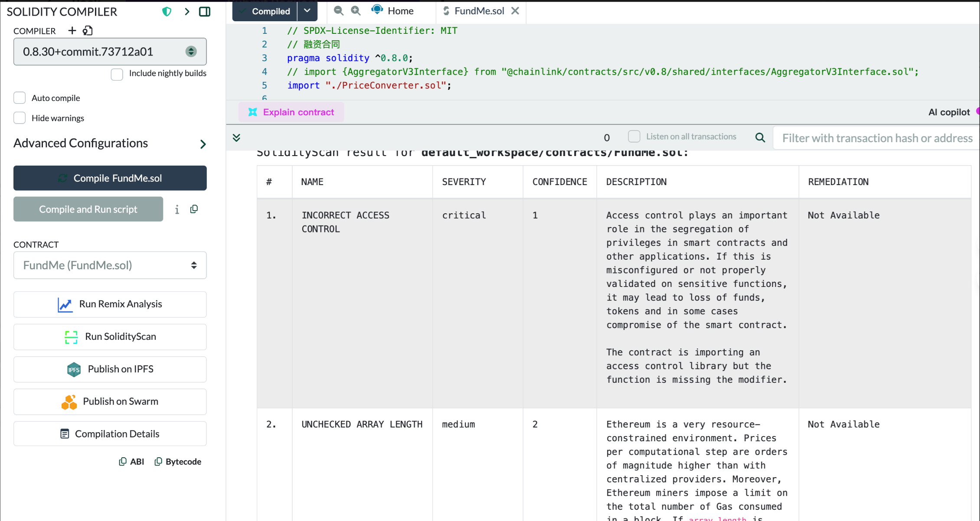Click the copy icon beside Compile and Run script
980x521 pixels.
click(194, 209)
